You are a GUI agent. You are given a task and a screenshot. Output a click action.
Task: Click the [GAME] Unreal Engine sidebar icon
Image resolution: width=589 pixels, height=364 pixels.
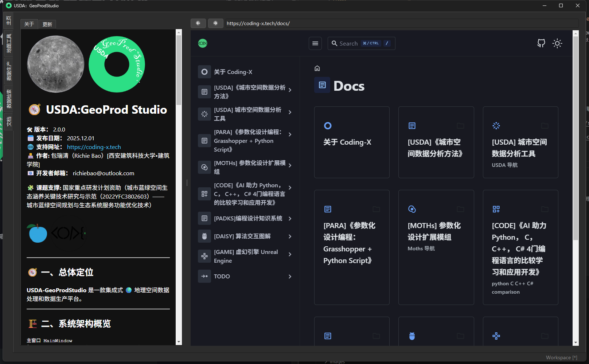[204, 256]
